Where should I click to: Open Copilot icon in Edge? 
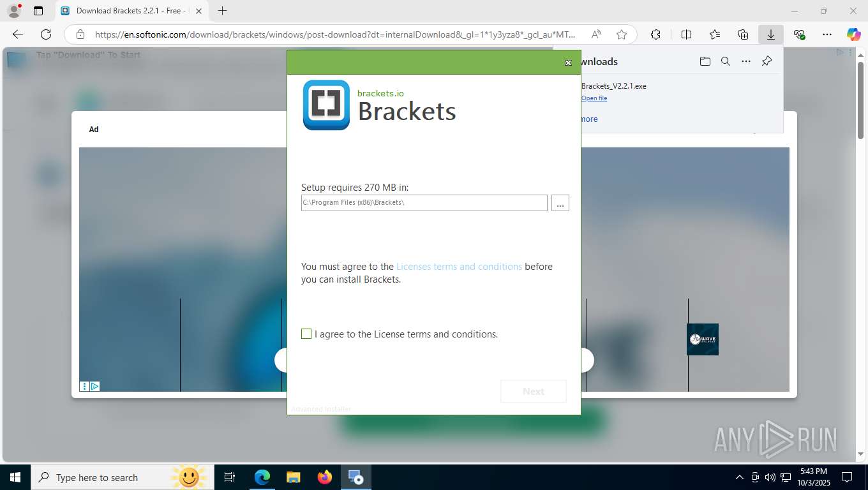coord(853,34)
